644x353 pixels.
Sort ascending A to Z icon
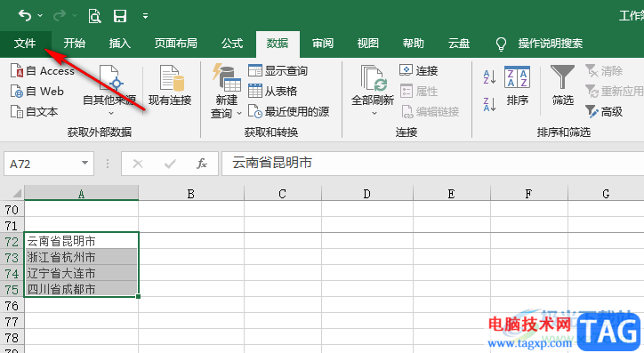[489, 76]
